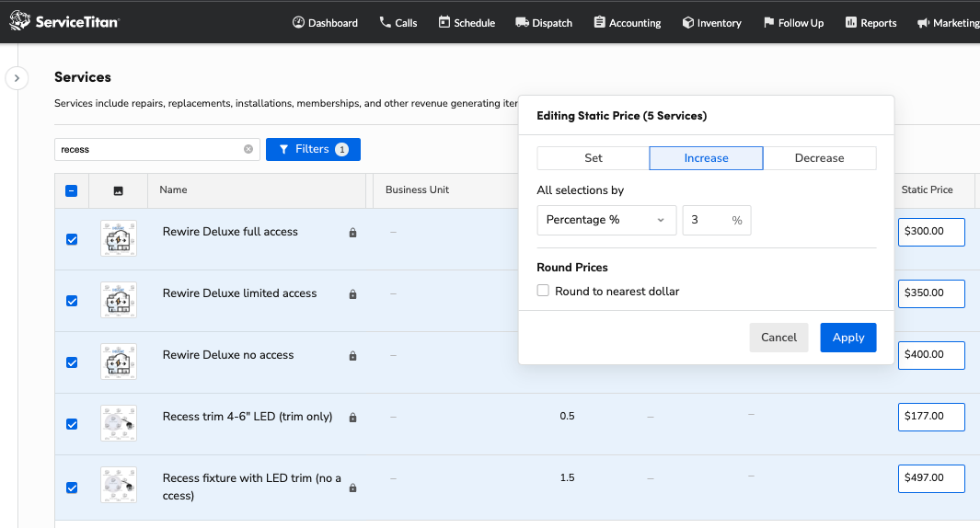Click lock icon for Recess trim 4-6" LED
Viewport: 980px width, 528px height.
pyautogui.click(x=352, y=418)
